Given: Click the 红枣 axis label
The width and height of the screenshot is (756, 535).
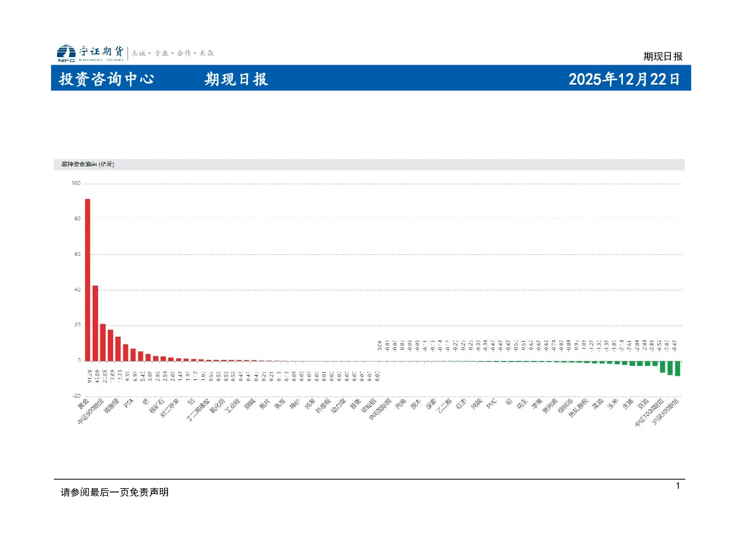Looking at the screenshot, I should pos(461,405).
